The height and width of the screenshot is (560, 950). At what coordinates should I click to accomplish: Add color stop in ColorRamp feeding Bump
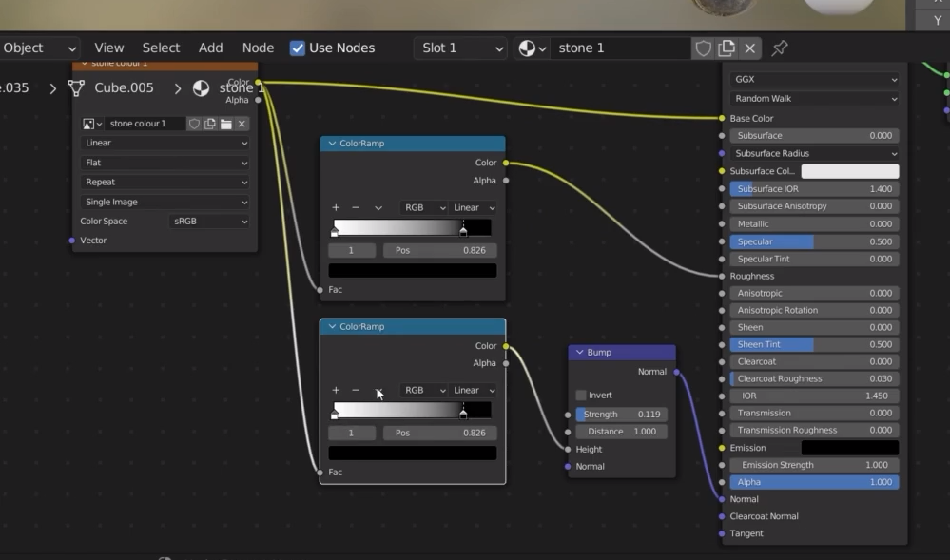336,390
